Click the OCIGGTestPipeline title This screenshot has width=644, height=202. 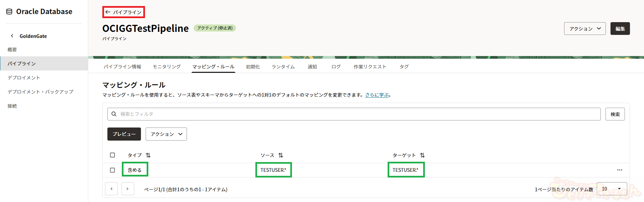pos(145,28)
